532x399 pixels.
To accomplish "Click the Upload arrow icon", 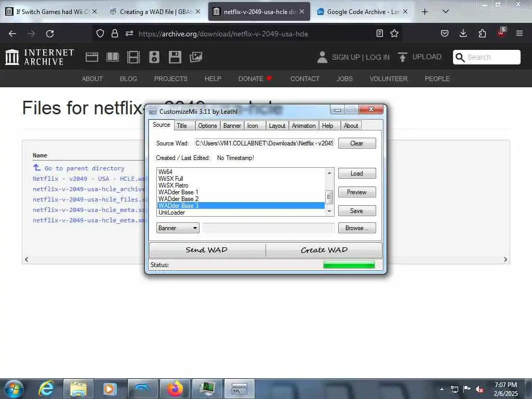I will (x=403, y=57).
